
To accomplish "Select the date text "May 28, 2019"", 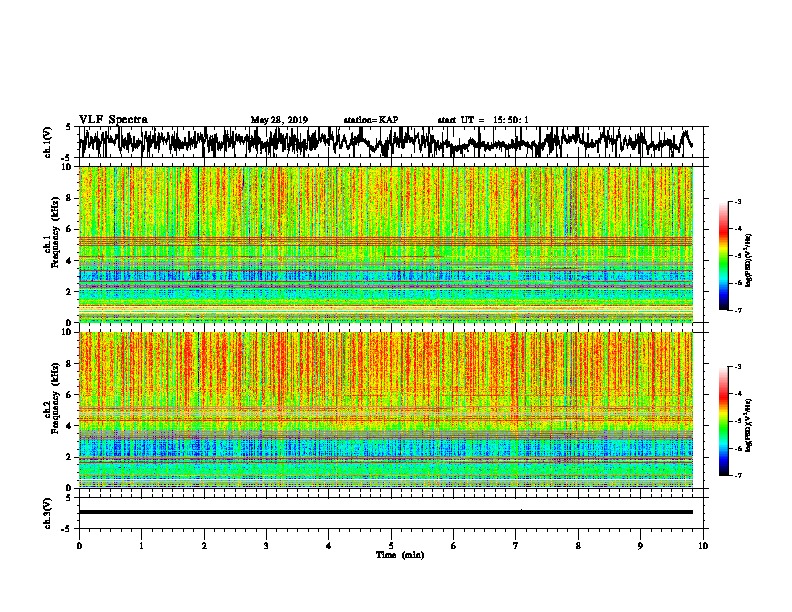I will pyautogui.click(x=279, y=120).
